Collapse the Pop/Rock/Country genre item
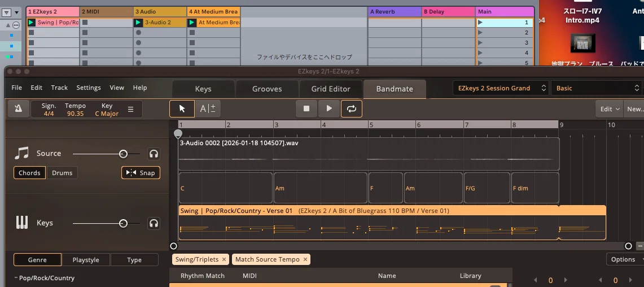Screen dimensions: 644x287 pos(16,278)
